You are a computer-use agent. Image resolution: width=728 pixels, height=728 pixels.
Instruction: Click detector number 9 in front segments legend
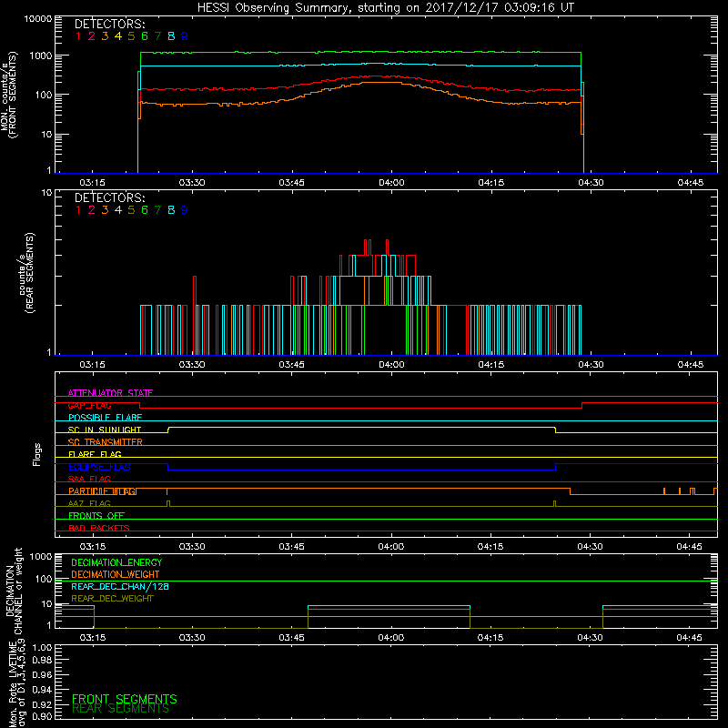tap(185, 35)
